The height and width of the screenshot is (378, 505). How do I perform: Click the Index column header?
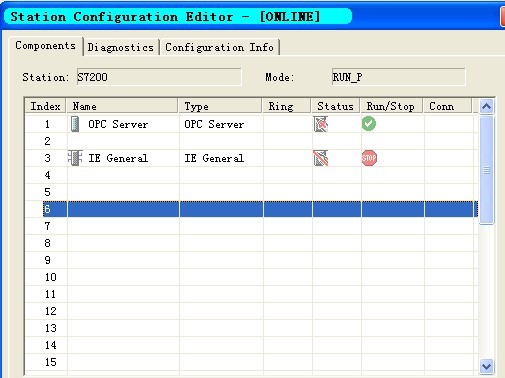[46, 107]
